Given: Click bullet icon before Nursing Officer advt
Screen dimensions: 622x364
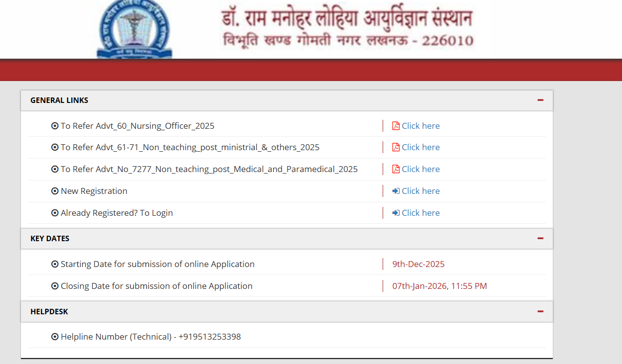Looking at the screenshot, I should coord(55,126).
